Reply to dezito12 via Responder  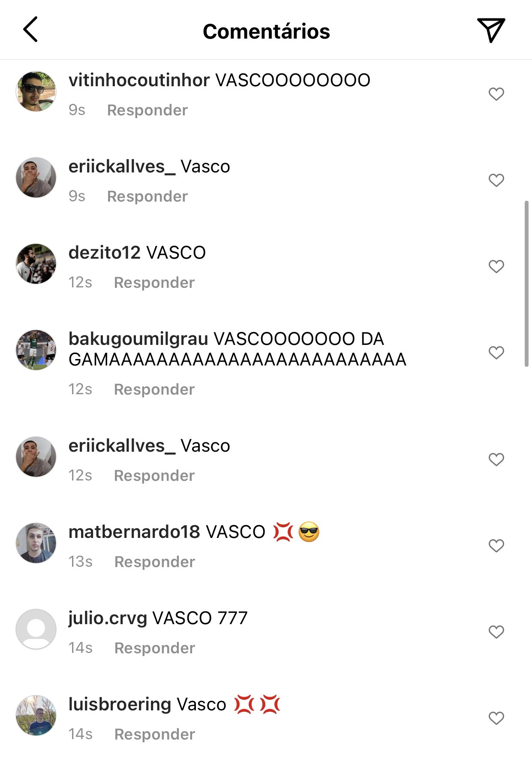pos(154,283)
